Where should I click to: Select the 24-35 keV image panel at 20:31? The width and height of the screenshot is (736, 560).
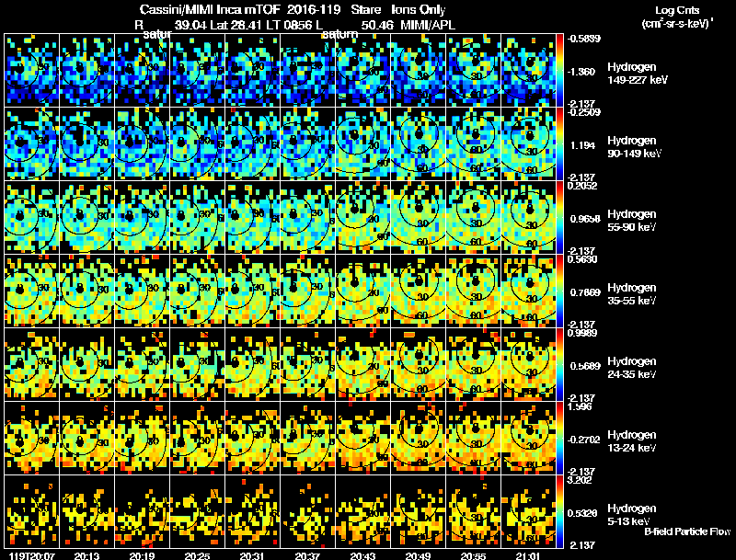pos(252,365)
